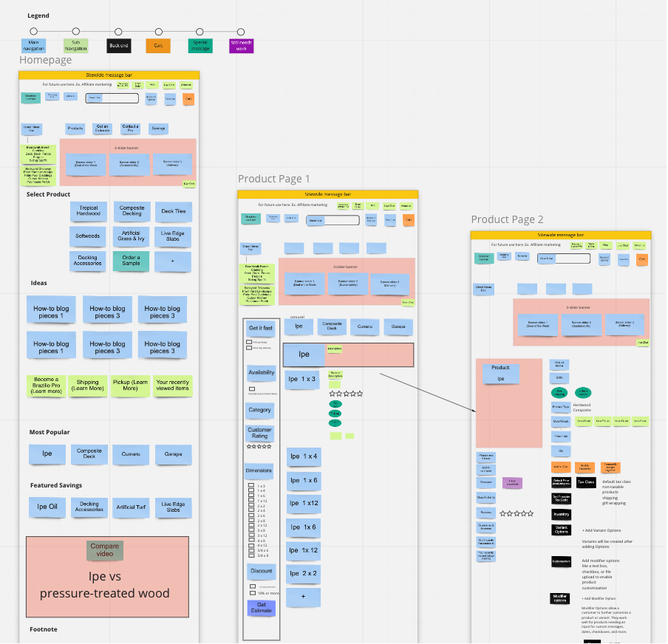This screenshot has width=668, height=644.
Task: Tick the 10% or more discount checkbox
Action: point(251,593)
